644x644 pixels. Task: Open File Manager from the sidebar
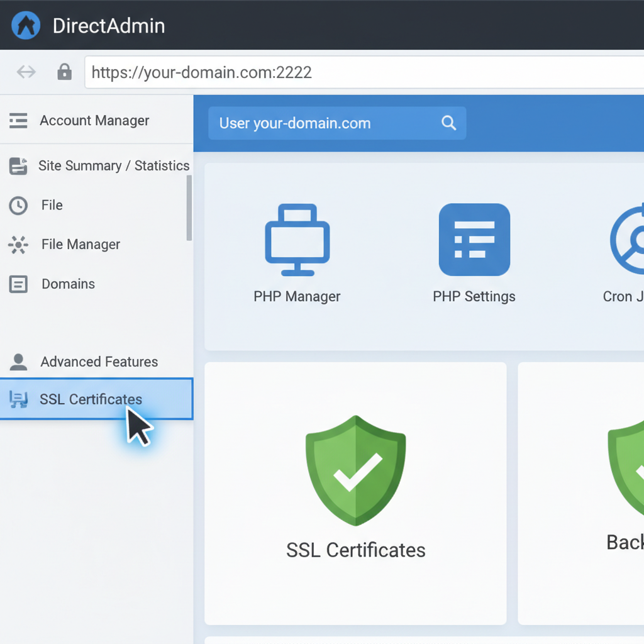80,245
